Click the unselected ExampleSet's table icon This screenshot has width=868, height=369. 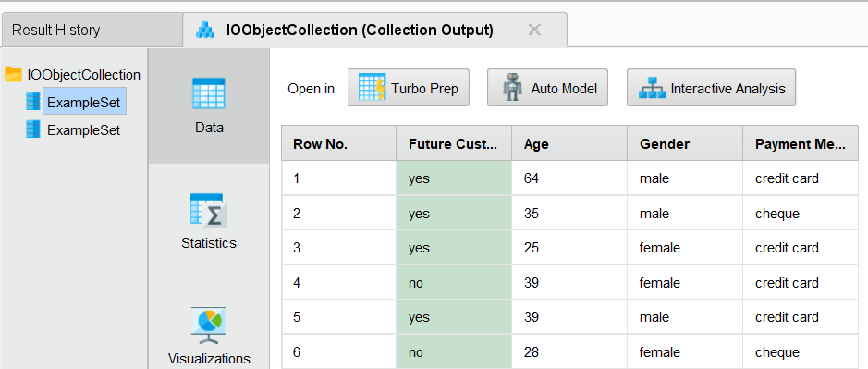click(x=33, y=129)
